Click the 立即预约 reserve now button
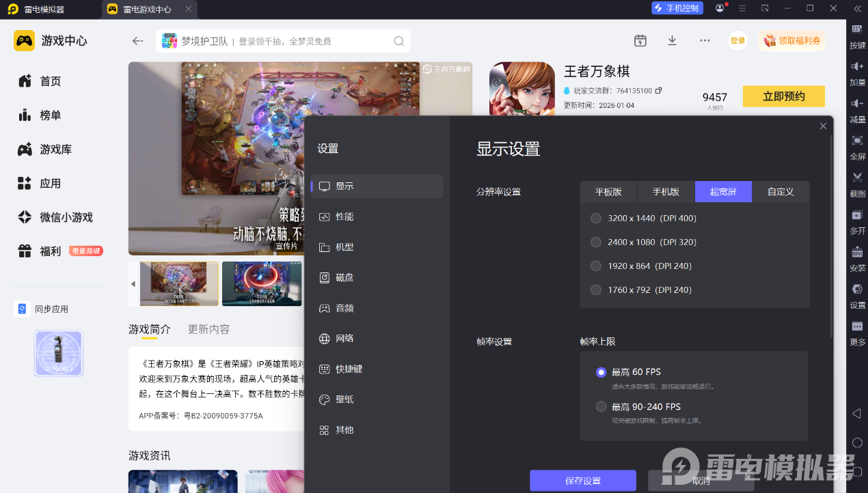This screenshot has height=493, width=868. pyautogui.click(x=783, y=96)
